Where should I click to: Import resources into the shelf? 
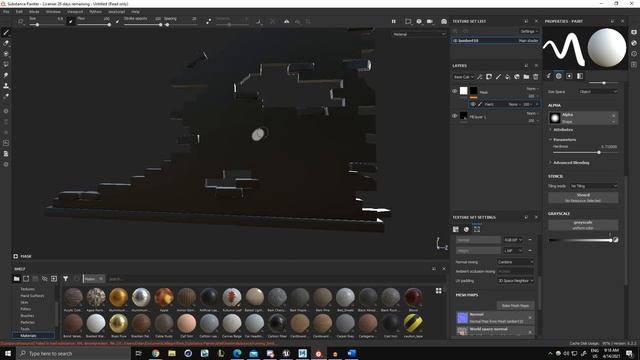54,279
